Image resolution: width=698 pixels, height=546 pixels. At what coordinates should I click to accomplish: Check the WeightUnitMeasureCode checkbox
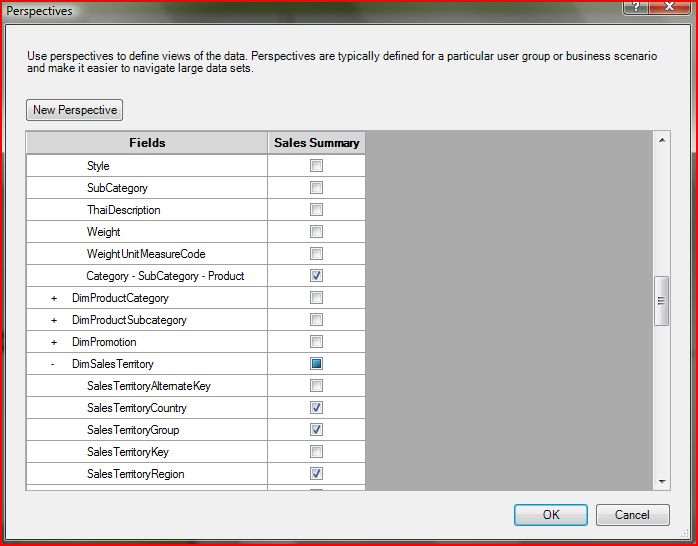tap(316, 254)
